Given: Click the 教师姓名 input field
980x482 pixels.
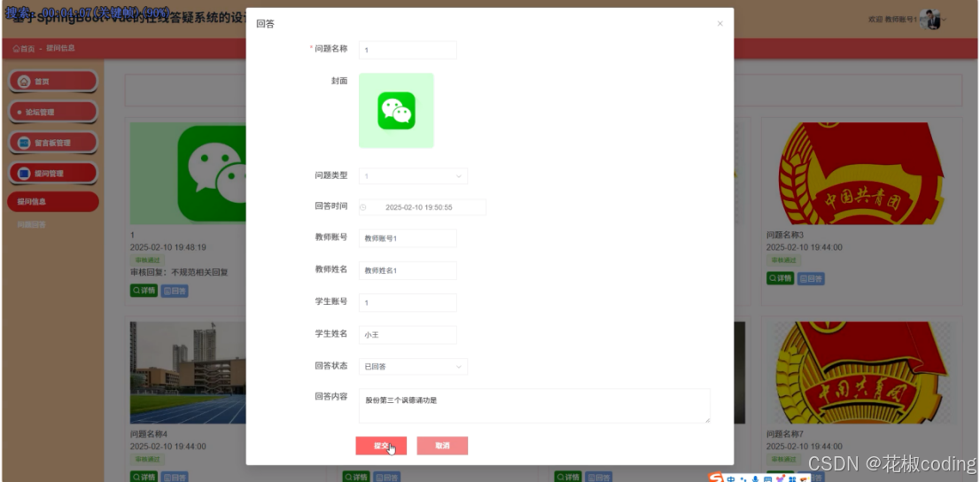Looking at the screenshot, I should (408, 271).
